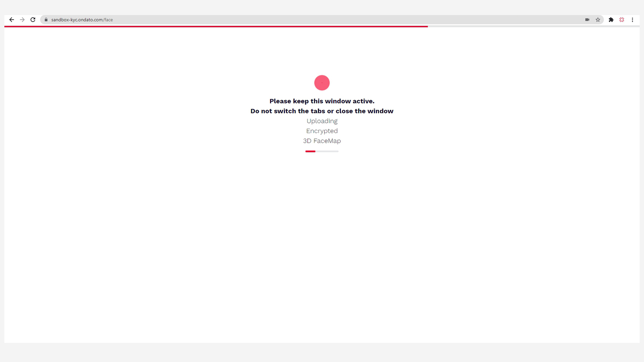The height and width of the screenshot is (362, 644).
Task: Click the padlock site security icon
Action: [46, 20]
